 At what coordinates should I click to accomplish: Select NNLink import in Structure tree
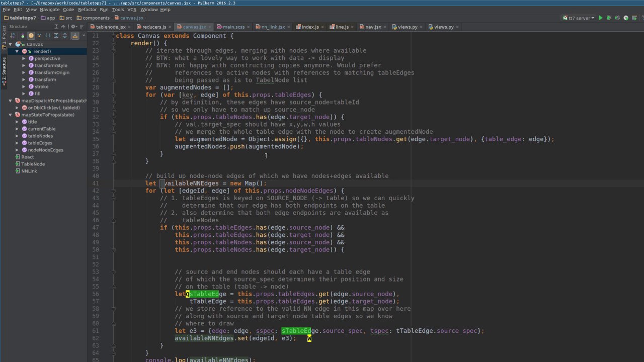[x=29, y=171]
